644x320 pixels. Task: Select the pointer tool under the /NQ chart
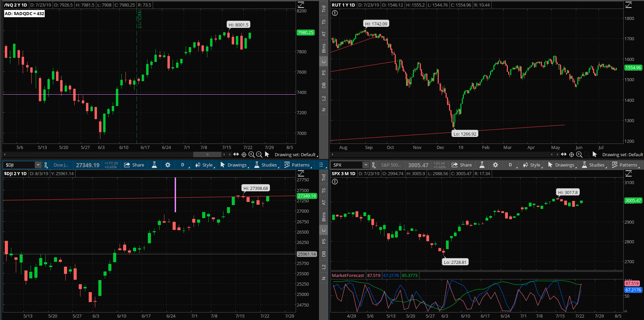267,154
